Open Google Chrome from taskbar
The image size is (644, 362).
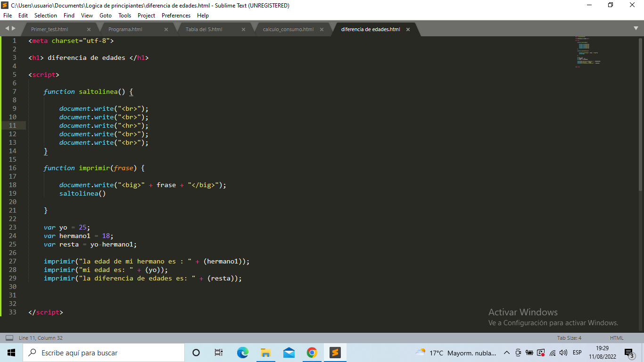pyautogui.click(x=312, y=353)
